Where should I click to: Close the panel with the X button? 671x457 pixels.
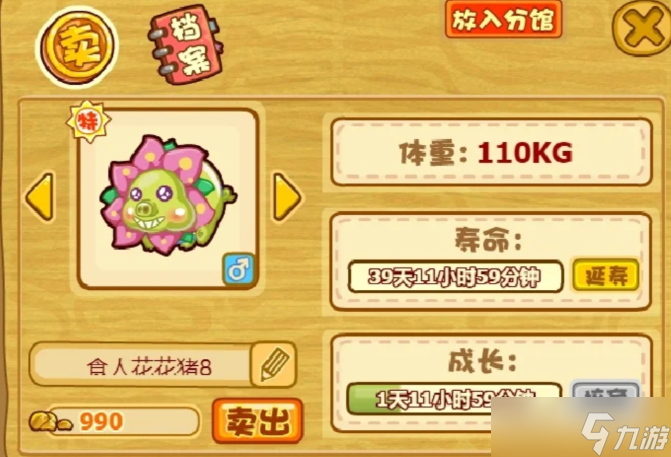[643, 28]
